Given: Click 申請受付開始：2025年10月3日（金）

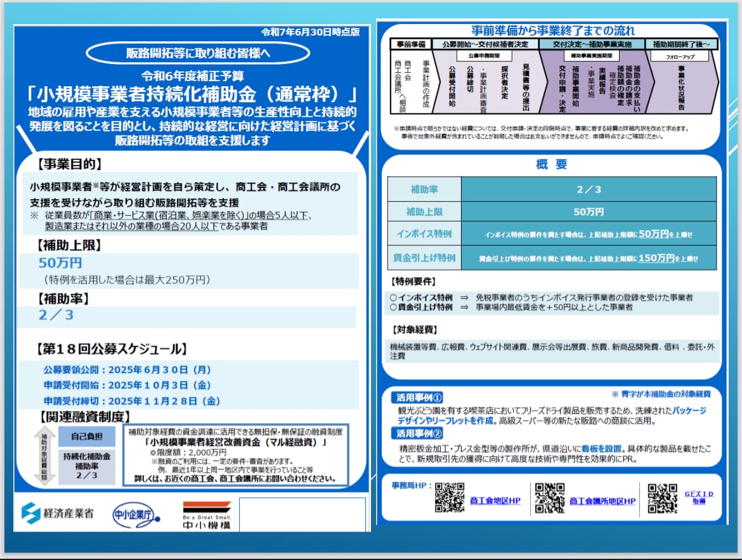Looking at the screenshot, I should coord(127,385).
